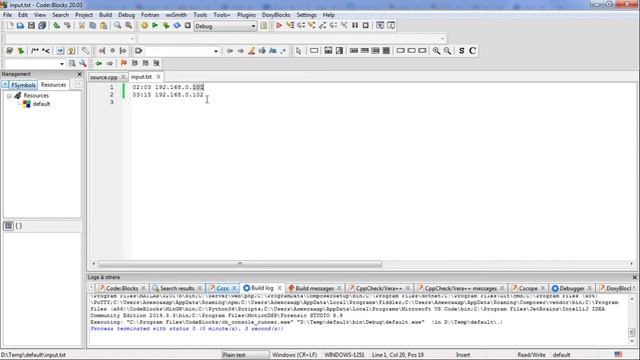Open the Build messages log tab
Image resolution: width=640 pixels, height=360 pixels.
[314, 288]
